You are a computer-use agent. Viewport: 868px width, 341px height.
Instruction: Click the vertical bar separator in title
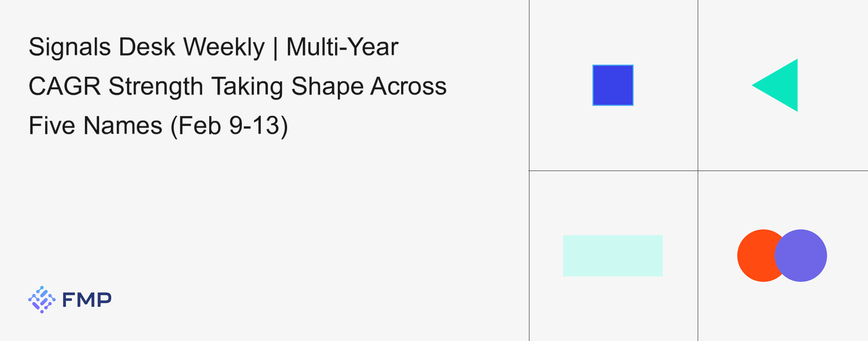[x=276, y=48]
